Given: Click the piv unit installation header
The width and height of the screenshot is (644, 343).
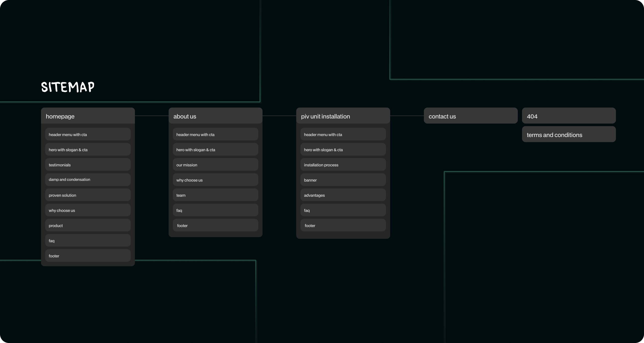Looking at the screenshot, I should pos(343,116).
